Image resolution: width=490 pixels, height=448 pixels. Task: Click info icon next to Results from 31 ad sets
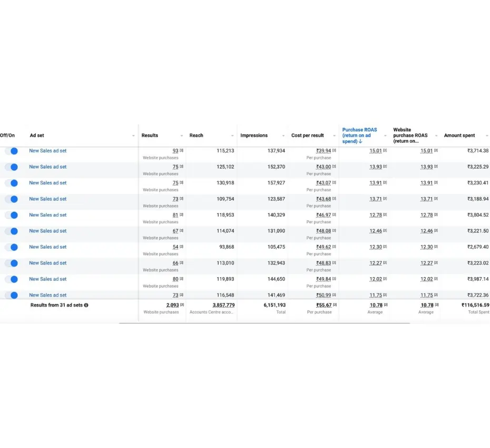[86, 305]
